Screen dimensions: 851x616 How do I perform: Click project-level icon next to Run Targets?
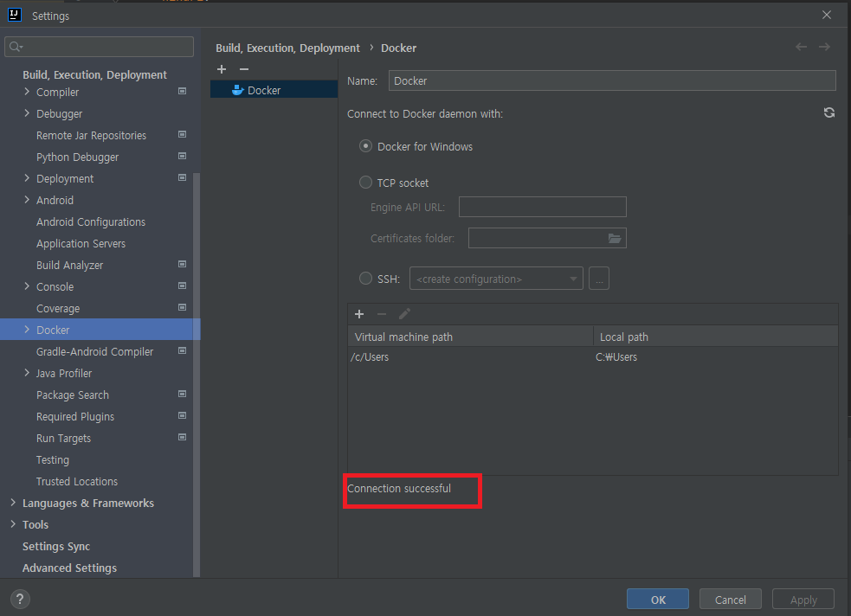click(183, 437)
